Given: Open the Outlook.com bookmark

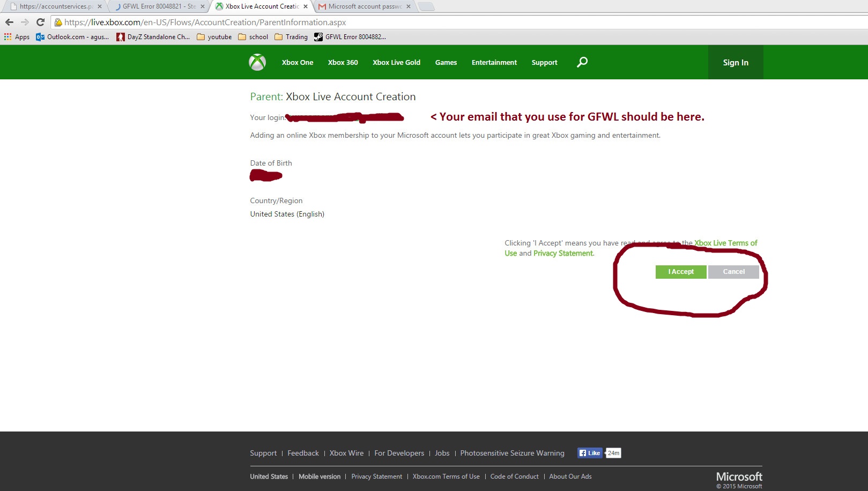Looking at the screenshot, I should click(x=72, y=37).
